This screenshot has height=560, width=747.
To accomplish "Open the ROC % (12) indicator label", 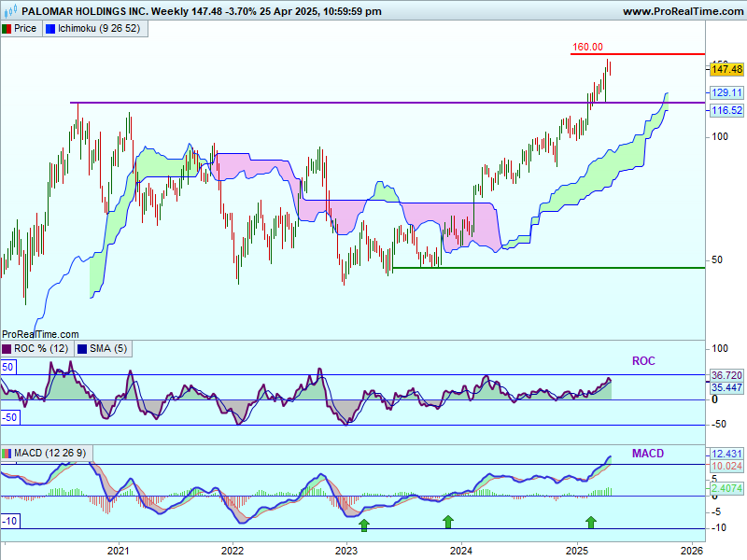I will point(41,348).
